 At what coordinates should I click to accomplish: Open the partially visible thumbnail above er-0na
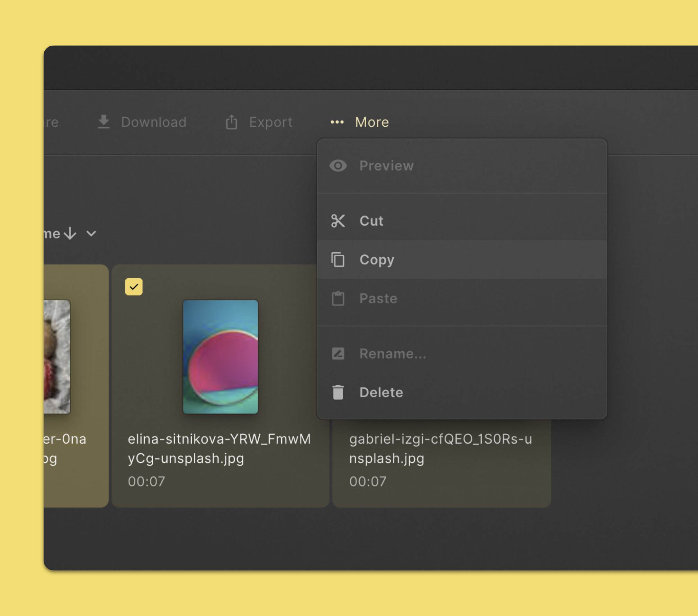pos(57,357)
